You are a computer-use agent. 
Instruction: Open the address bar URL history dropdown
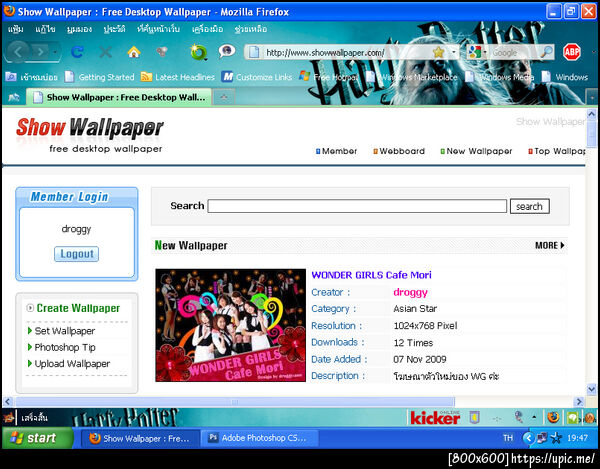[454, 52]
